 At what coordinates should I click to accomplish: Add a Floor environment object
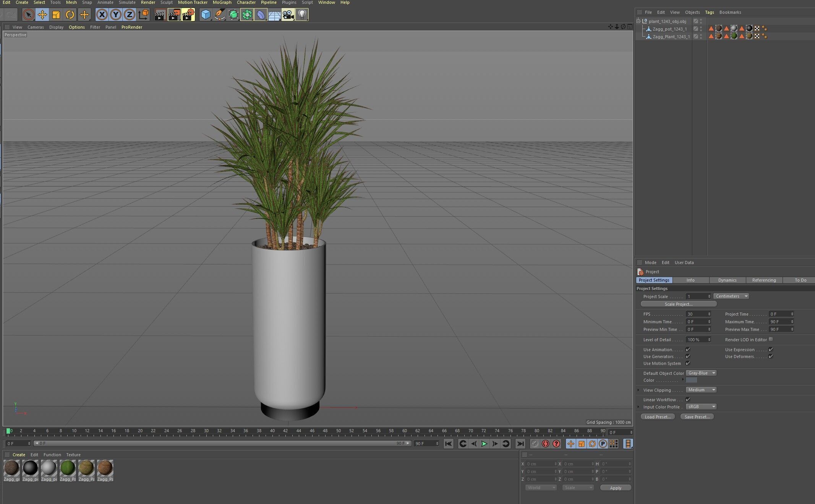coord(274,15)
